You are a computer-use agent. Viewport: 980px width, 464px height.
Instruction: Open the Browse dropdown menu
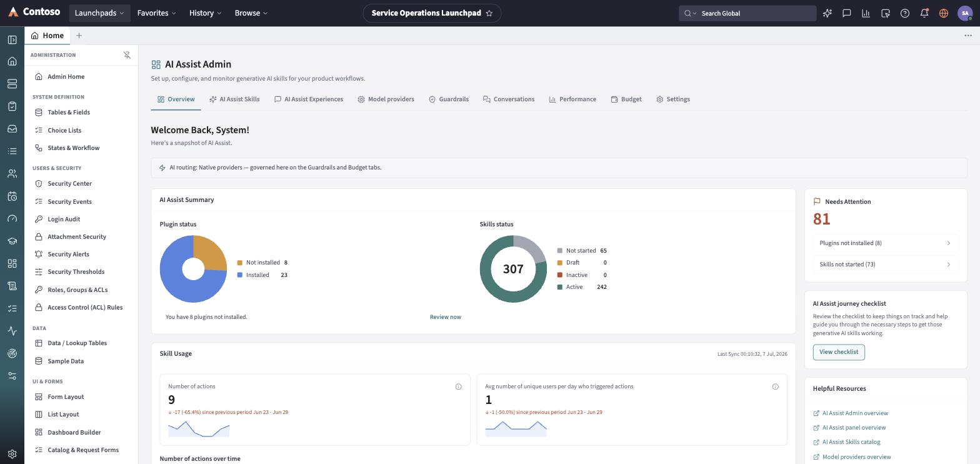click(x=251, y=13)
